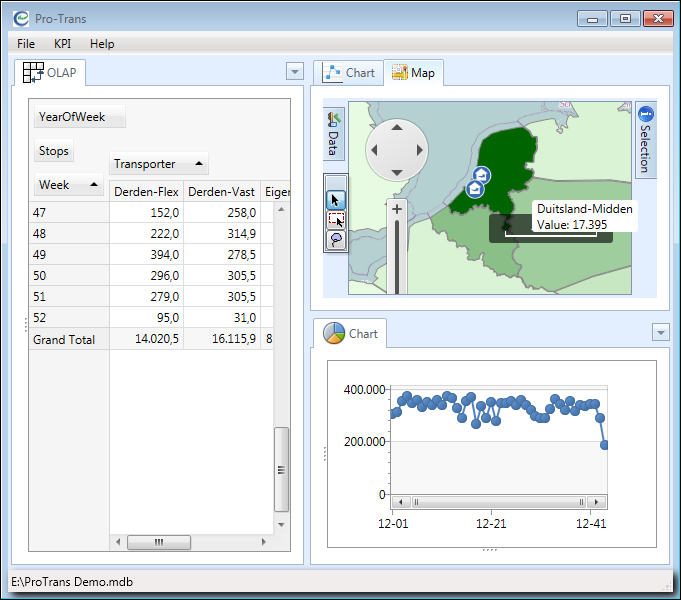Select the rectangle selection map tool
This screenshot has width=681, height=600.
[336, 220]
